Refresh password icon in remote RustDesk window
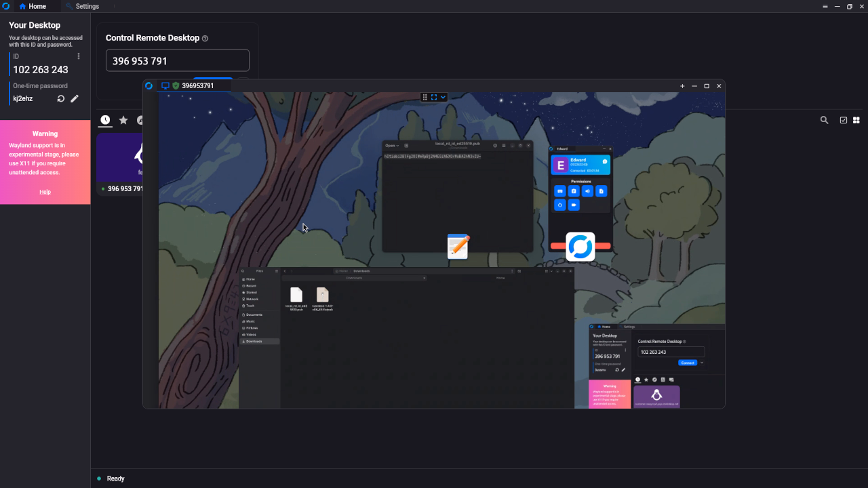The width and height of the screenshot is (868, 488). [617, 370]
